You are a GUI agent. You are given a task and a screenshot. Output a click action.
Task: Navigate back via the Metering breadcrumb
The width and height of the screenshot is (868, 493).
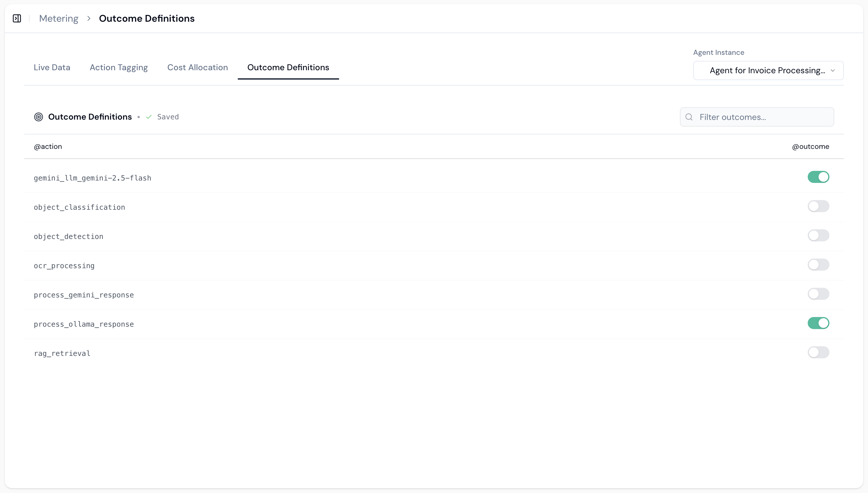[x=58, y=18]
